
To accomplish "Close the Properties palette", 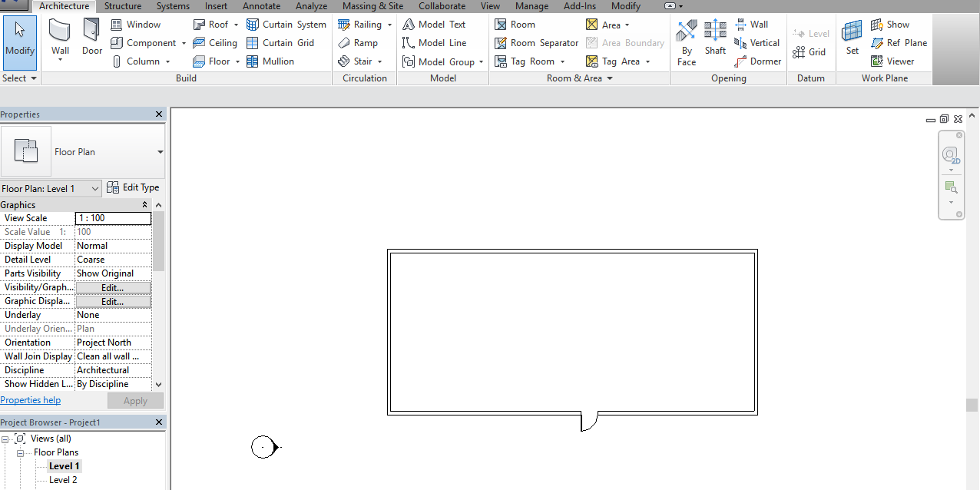I will [x=159, y=114].
